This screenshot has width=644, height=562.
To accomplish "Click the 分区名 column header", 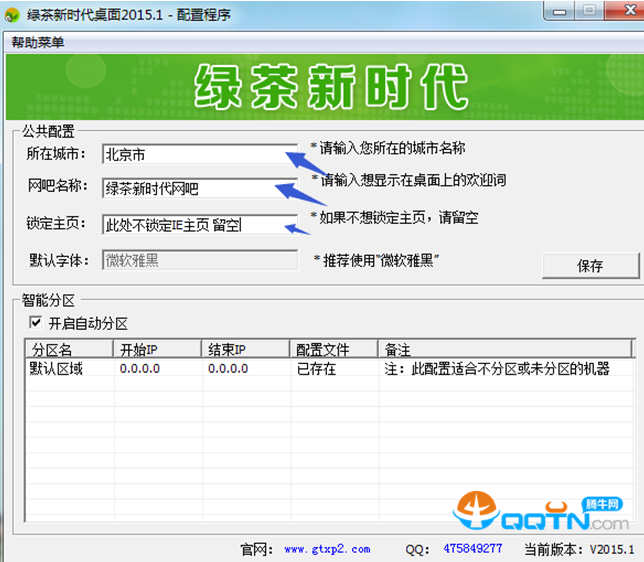I will tap(69, 350).
